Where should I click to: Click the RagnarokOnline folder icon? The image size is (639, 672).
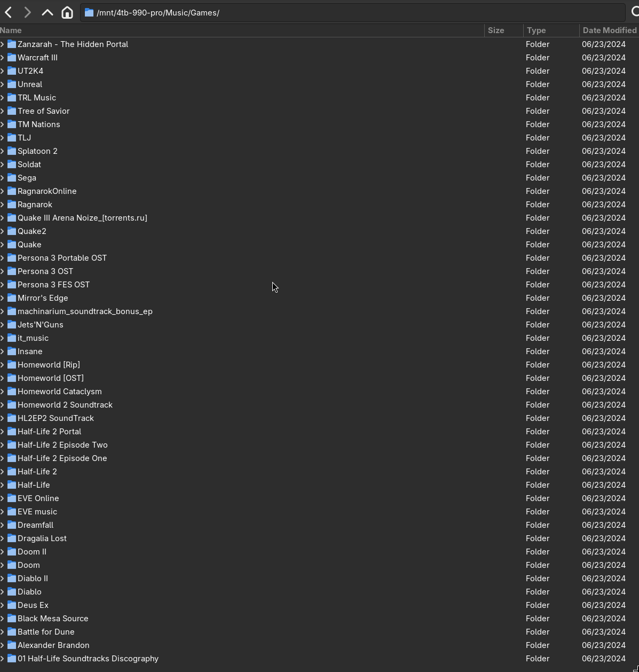pyautogui.click(x=11, y=191)
